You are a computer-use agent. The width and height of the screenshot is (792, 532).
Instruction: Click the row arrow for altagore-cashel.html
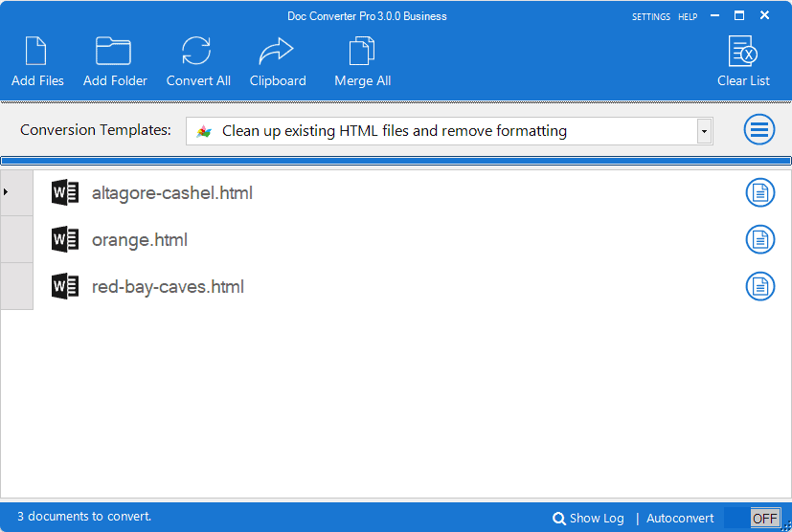pos(6,191)
